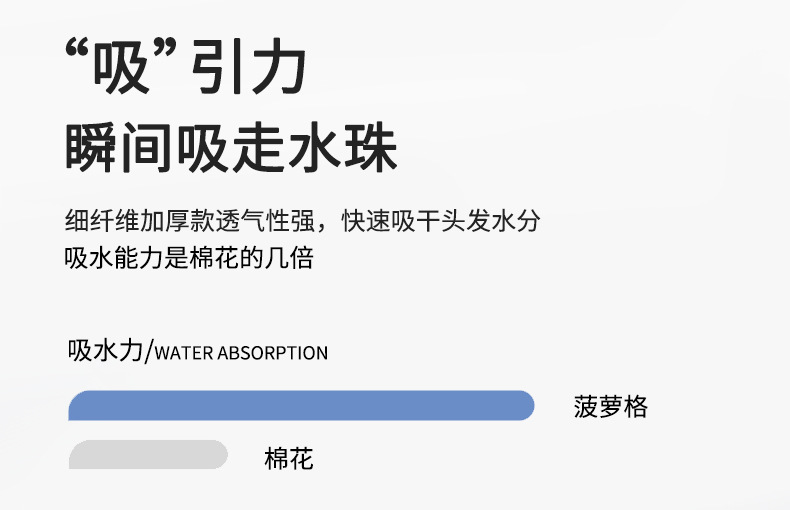790x510 pixels.
Task: Click the 吸水能力是棉花的几倍 text line
Action: [188, 259]
